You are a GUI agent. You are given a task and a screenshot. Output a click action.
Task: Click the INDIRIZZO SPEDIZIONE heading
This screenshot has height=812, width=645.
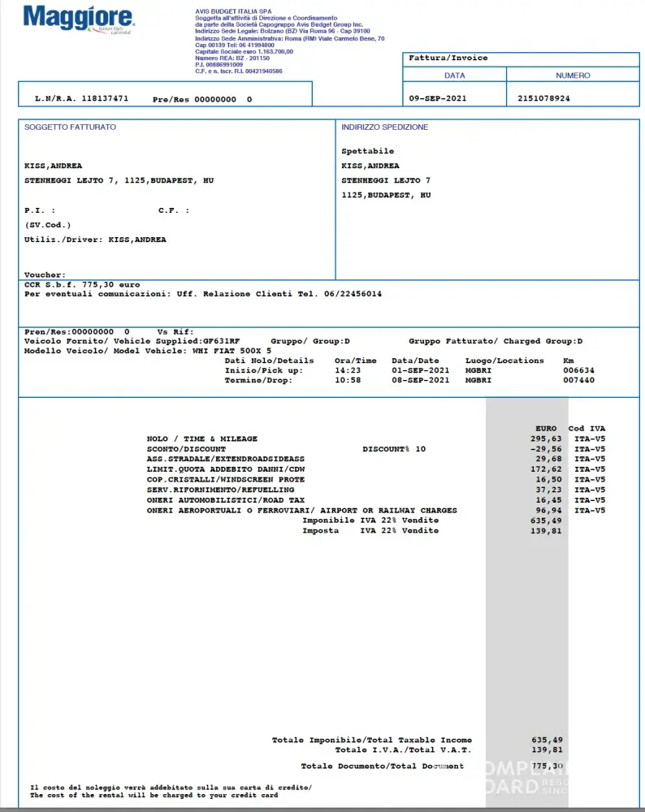coord(384,127)
